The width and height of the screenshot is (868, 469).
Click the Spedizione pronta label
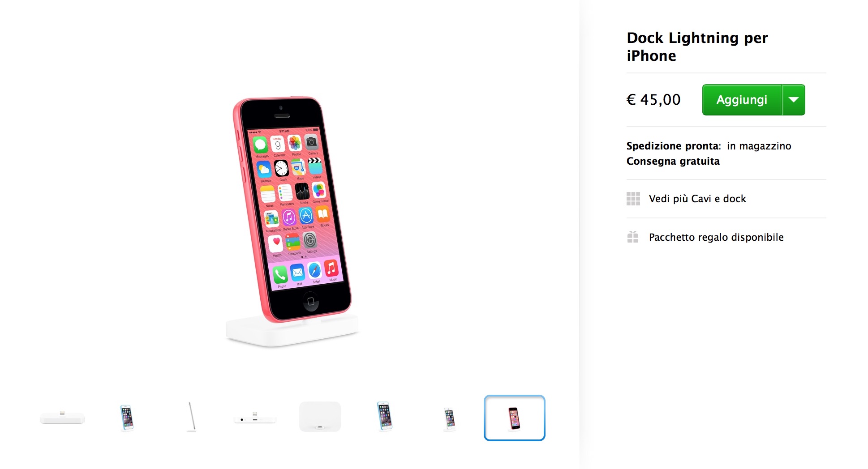(673, 146)
